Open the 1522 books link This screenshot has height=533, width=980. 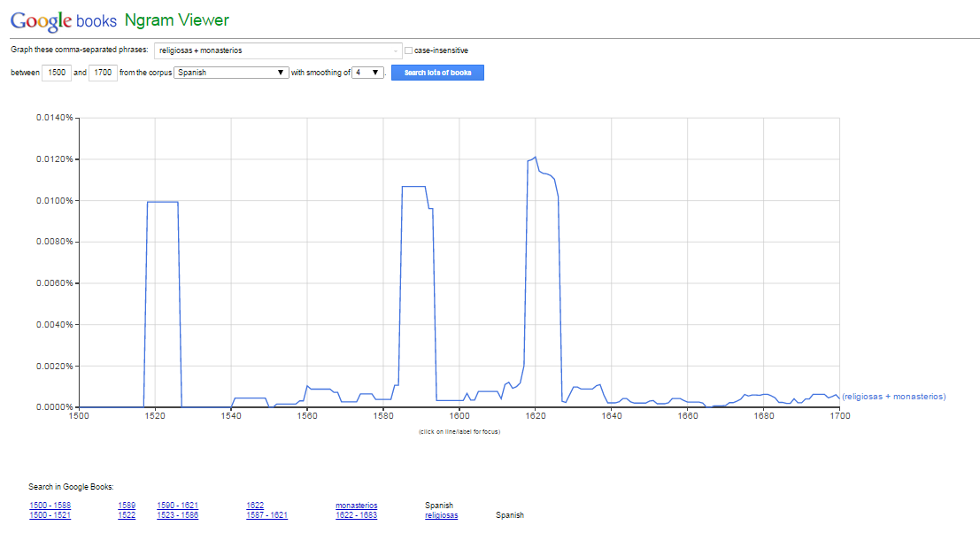(125, 514)
